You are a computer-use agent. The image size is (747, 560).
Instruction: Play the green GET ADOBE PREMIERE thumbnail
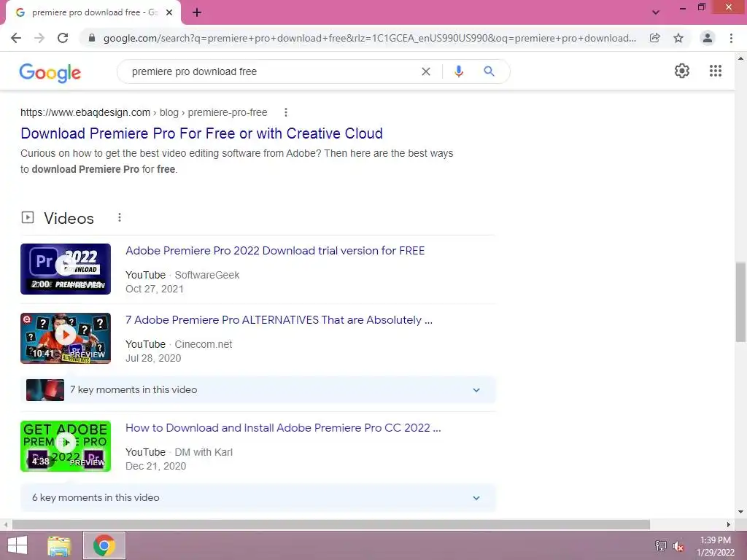click(66, 446)
